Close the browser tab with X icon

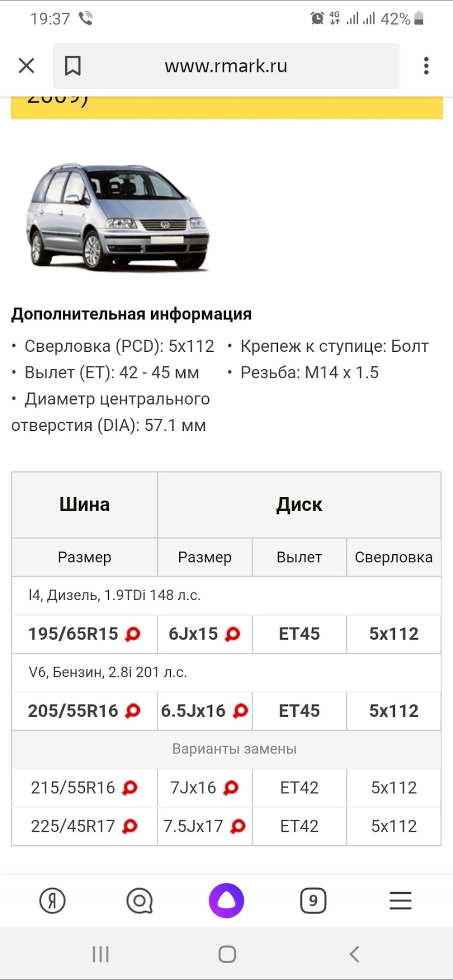pos(26,66)
